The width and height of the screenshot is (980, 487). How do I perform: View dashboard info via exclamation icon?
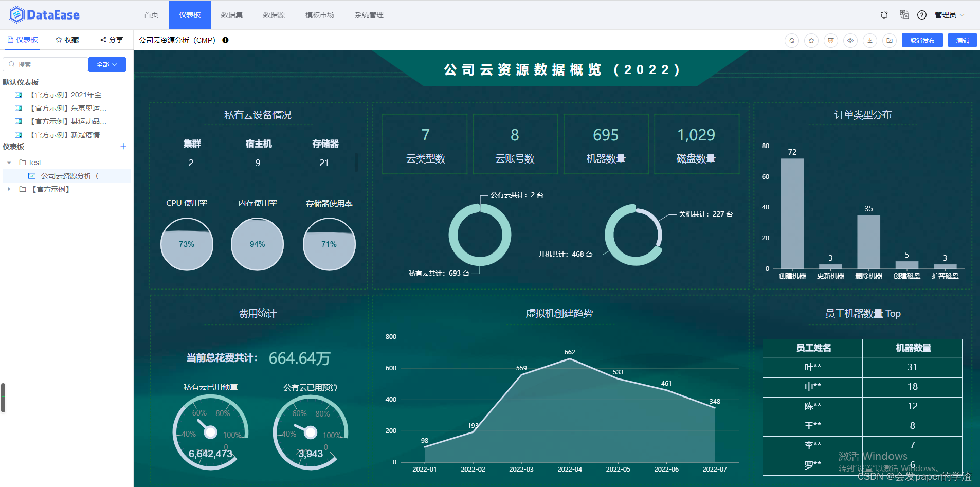[225, 40]
